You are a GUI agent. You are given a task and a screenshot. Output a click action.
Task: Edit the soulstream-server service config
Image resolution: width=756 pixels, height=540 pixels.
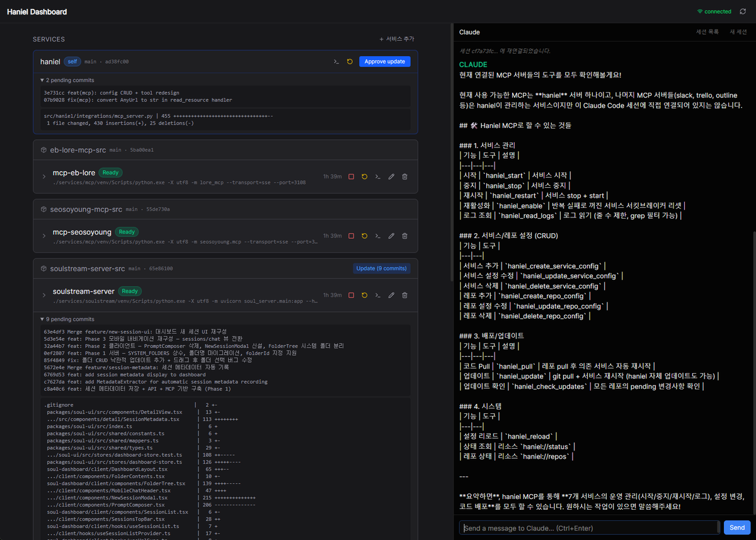(391, 295)
